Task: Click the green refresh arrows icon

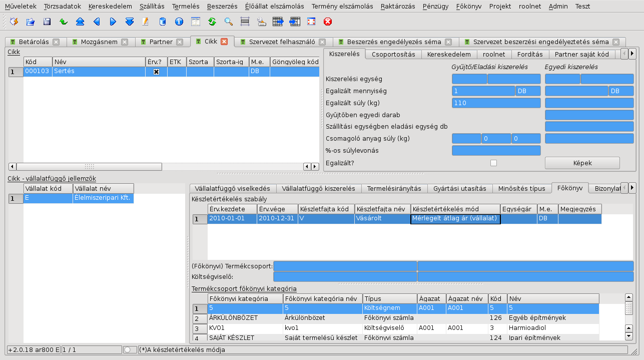Action: tap(212, 22)
